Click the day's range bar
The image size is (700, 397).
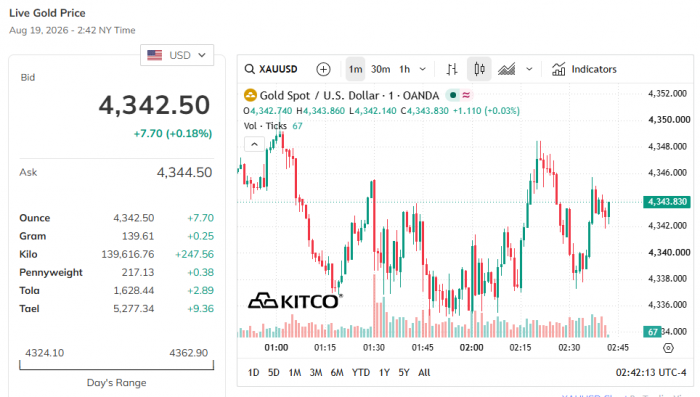pos(117,366)
